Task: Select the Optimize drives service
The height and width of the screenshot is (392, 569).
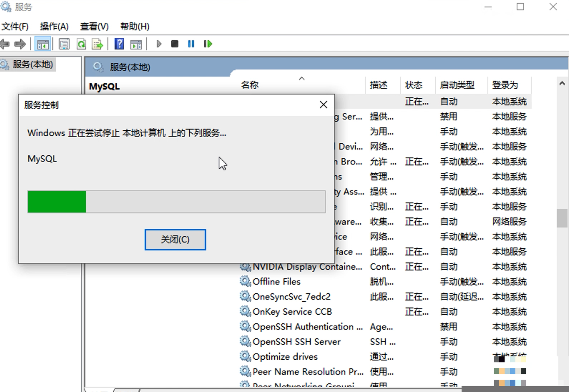Action: pyautogui.click(x=285, y=356)
